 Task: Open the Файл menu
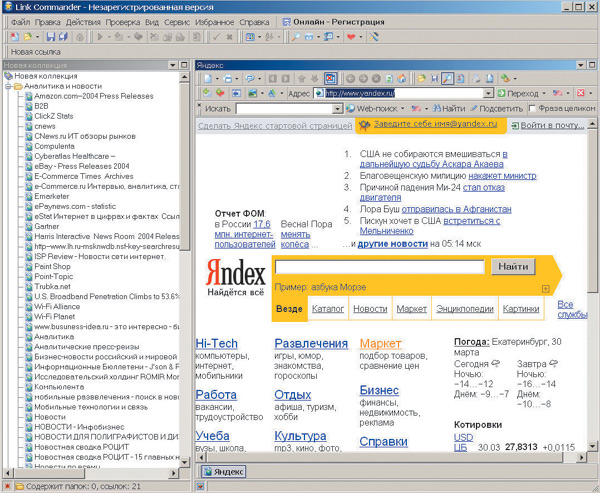(x=20, y=22)
